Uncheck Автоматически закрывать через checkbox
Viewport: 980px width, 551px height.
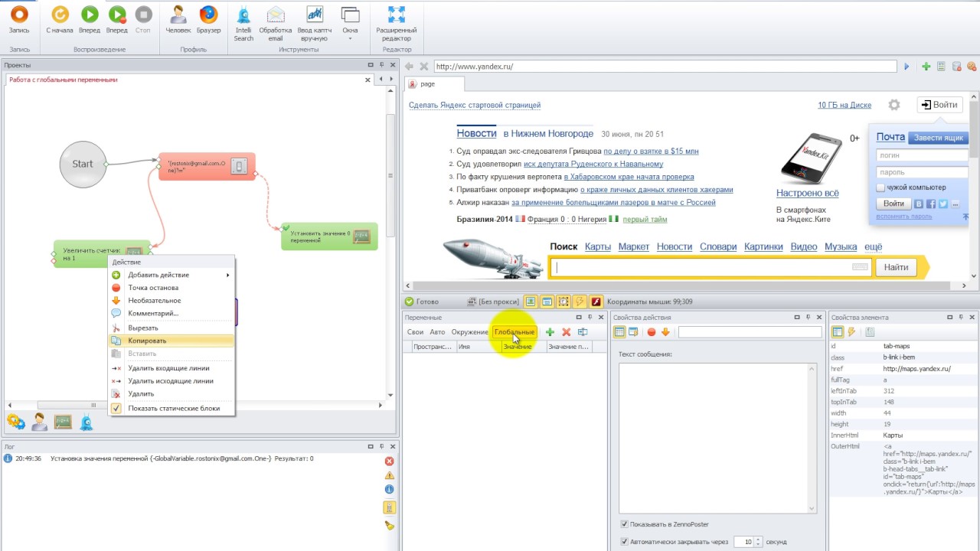(x=624, y=542)
